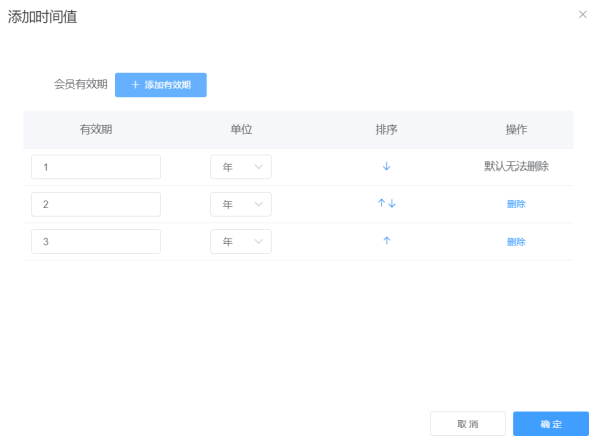Click the 排序 column header
Image resolution: width=600 pixels, height=447 pixels.
coord(386,129)
